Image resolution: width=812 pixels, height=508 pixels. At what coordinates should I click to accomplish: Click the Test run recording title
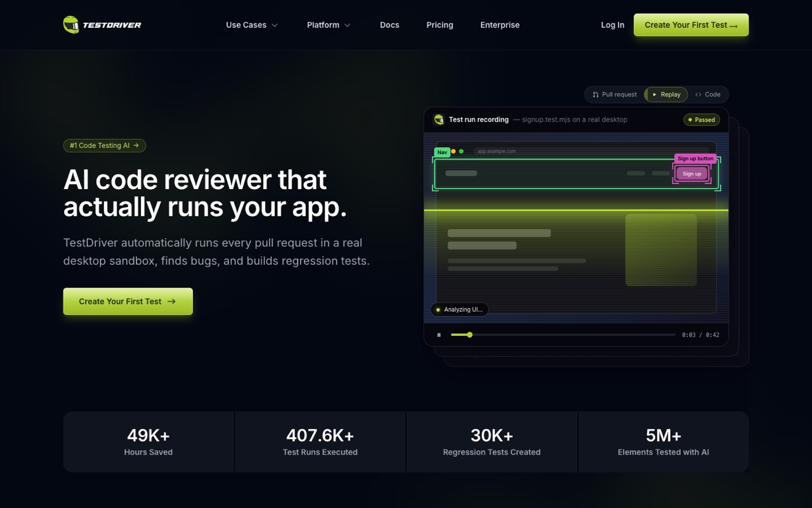[x=478, y=119]
